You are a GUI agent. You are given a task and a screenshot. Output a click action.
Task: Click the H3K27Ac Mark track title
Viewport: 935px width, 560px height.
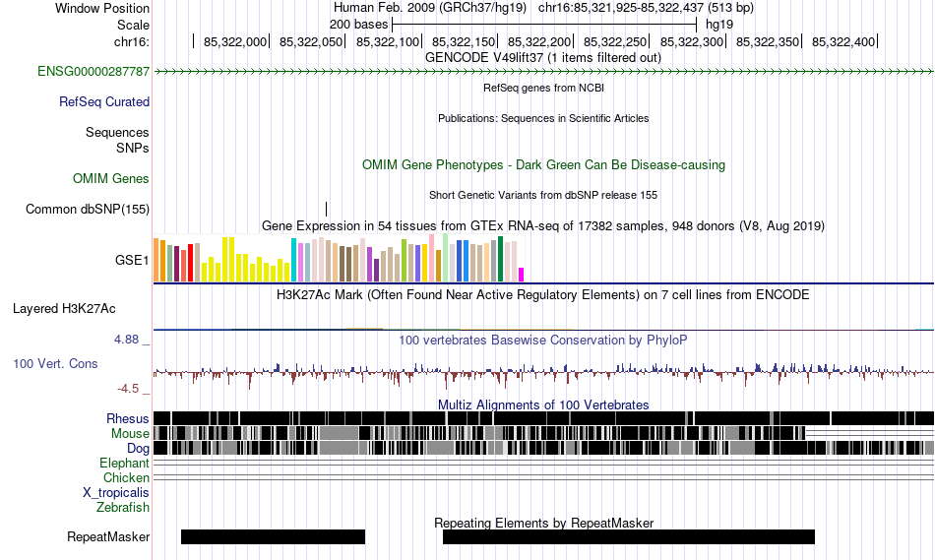point(543,294)
